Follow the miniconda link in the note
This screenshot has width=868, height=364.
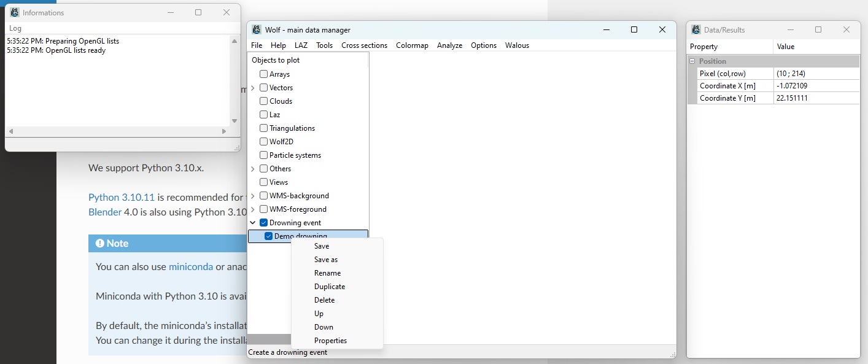[191, 266]
